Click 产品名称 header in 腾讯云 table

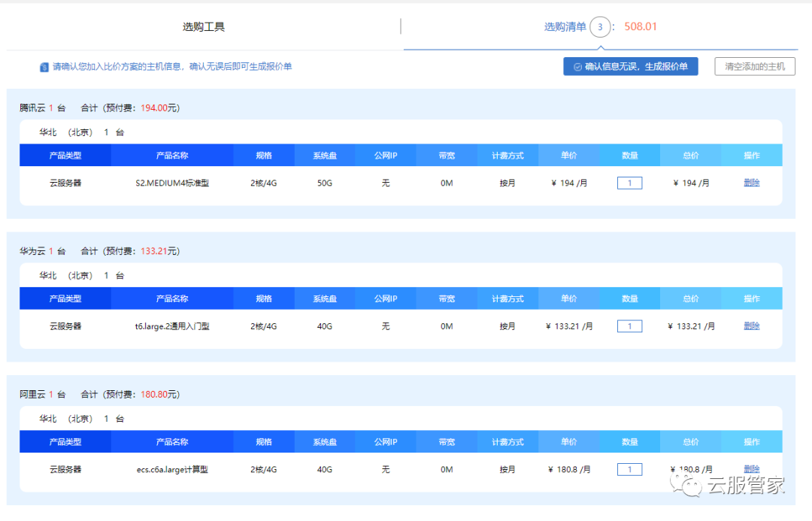pyautogui.click(x=172, y=156)
